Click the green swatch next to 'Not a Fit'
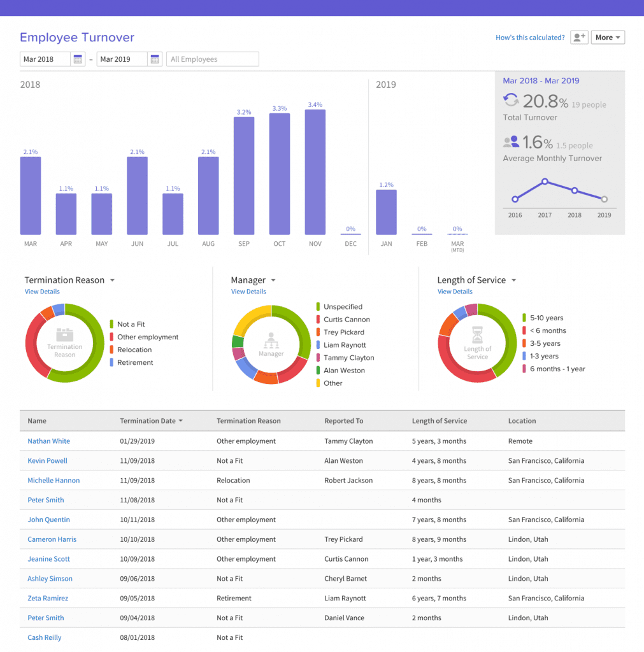Screen dimensions: 644x652 tap(110, 324)
